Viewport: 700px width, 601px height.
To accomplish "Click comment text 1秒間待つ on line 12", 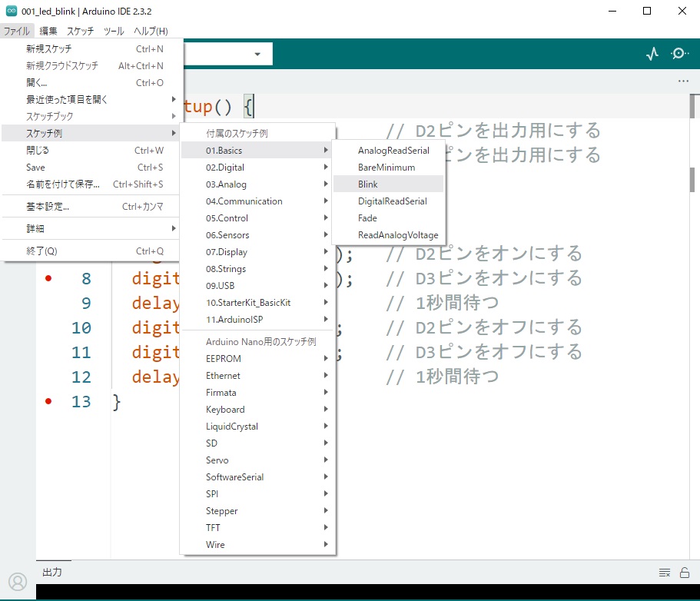I will (457, 377).
